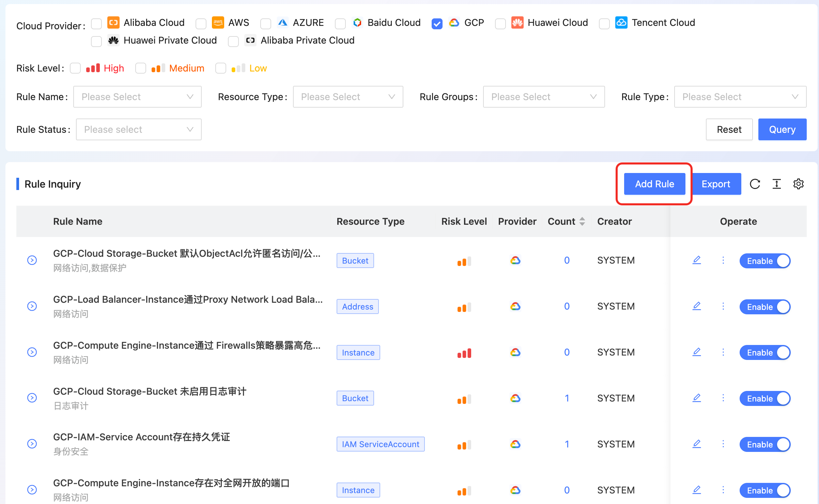
Task: Open more options for the 存在对全网开放的端口 rule
Action: click(723, 490)
